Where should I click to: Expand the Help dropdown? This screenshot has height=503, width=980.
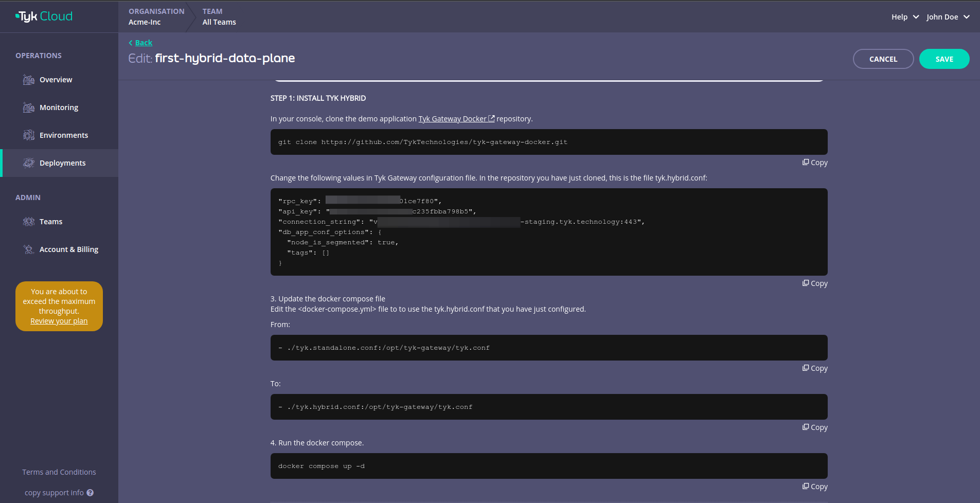pos(904,16)
